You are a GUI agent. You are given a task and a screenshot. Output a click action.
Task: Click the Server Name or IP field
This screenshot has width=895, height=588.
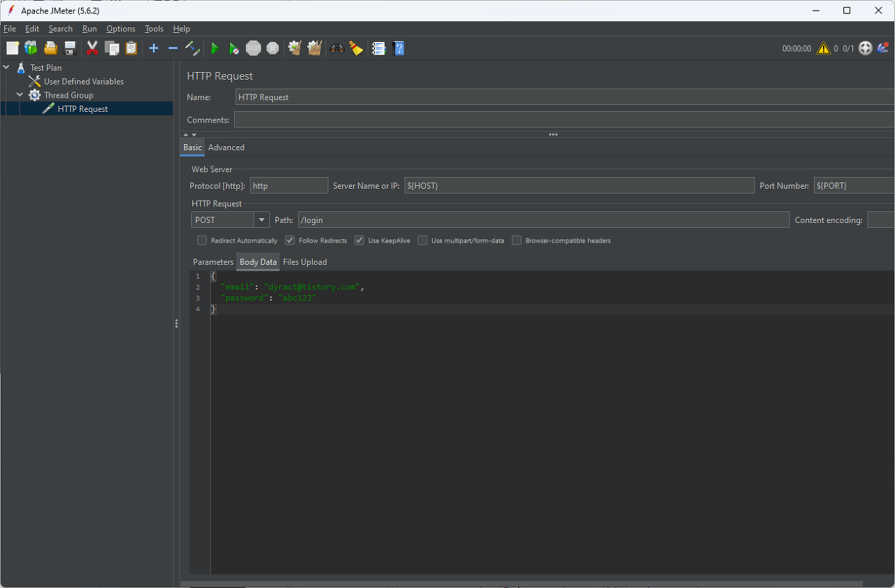tap(580, 185)
